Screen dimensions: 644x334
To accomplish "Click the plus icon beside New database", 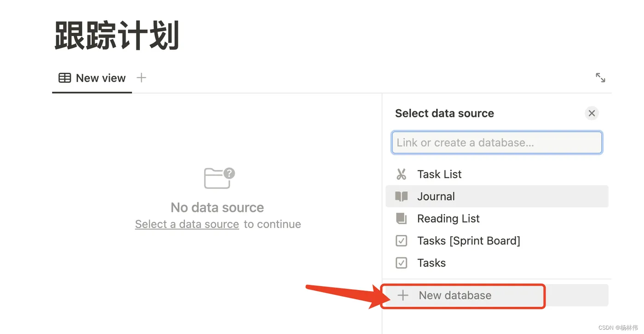I will [403, 296].
